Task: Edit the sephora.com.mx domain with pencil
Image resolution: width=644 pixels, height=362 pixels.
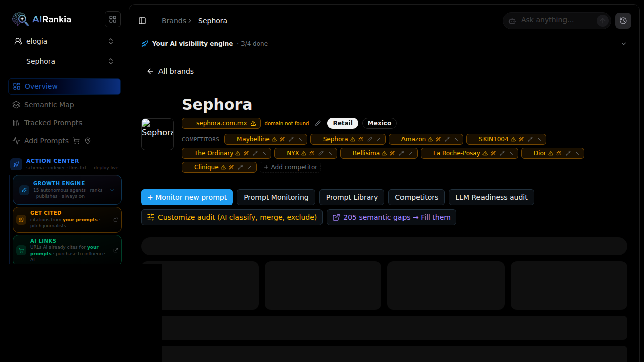Action: coord(318,123)
